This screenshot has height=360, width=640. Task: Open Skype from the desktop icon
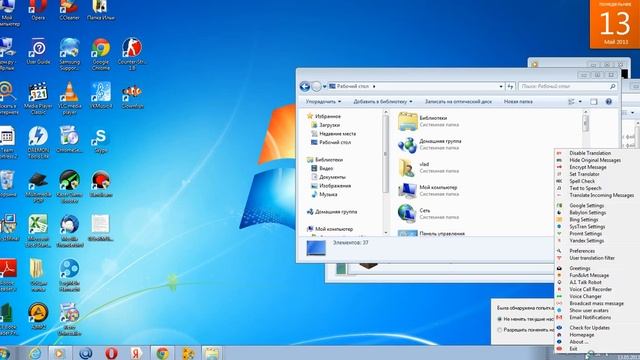click(101, 141)
